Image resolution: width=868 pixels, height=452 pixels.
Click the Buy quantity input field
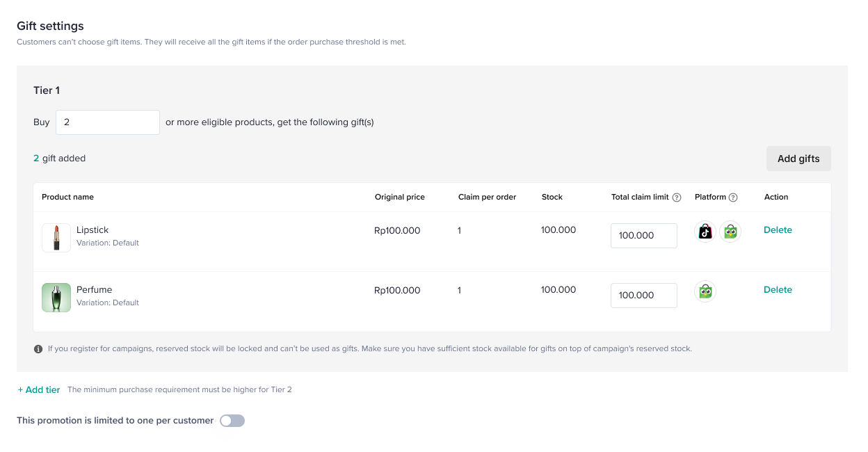pos(108,122)
